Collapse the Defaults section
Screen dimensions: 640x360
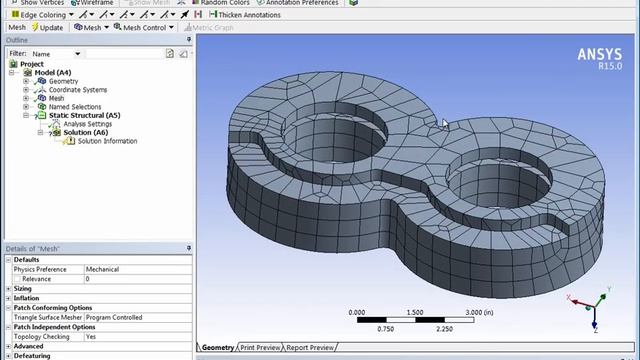point(8,260)
